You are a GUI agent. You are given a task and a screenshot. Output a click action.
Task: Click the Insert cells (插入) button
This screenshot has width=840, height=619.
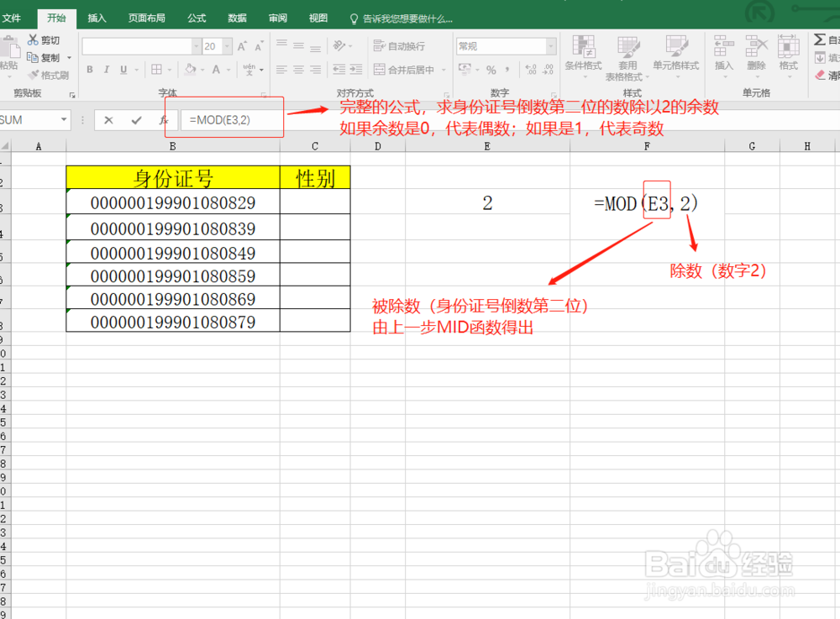click(724, 55)
